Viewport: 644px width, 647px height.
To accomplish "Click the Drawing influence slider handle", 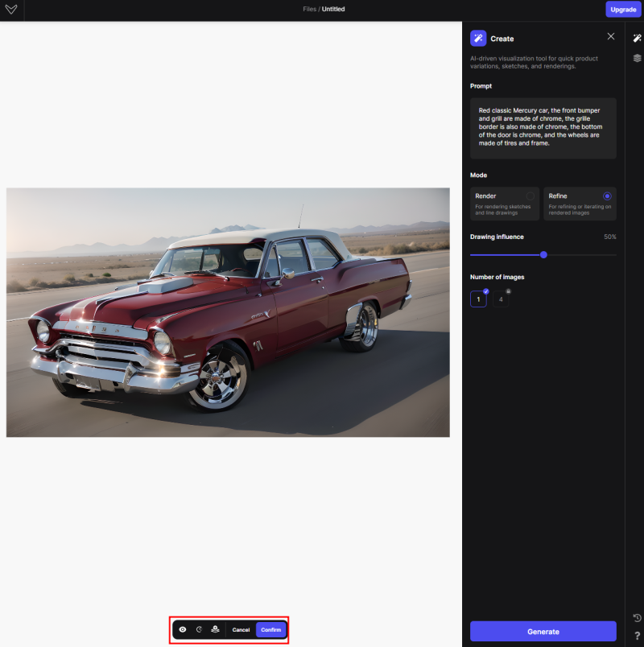I will point(543,255).
